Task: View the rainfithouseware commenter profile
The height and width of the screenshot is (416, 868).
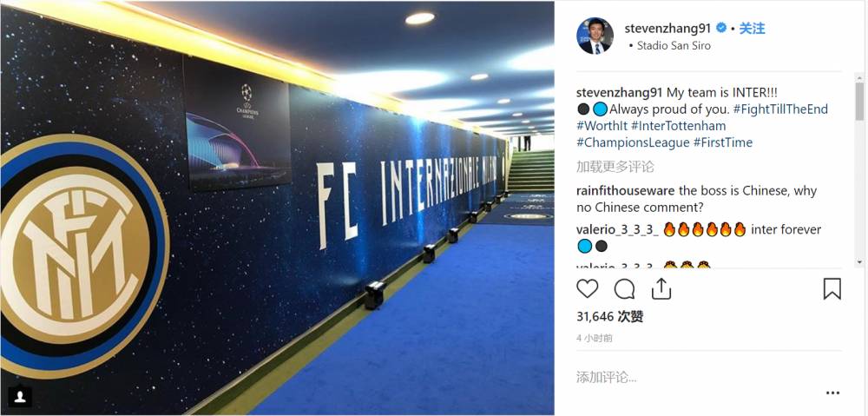Action: (626, 190)
